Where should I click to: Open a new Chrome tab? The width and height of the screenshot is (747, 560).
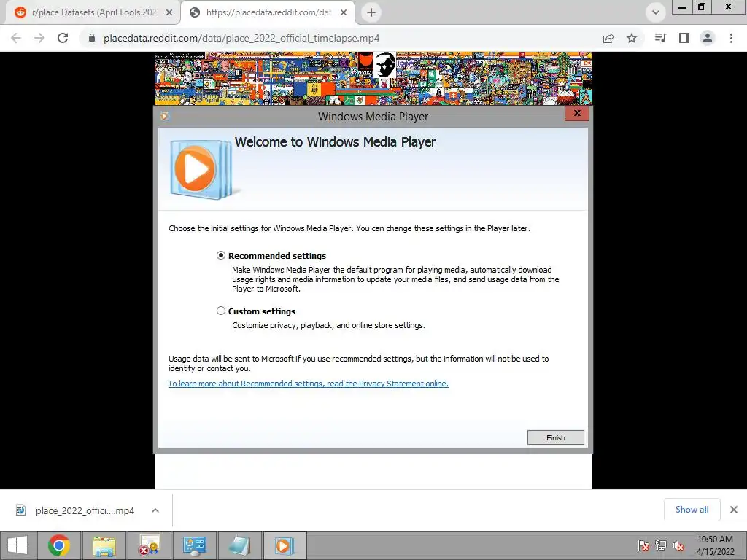(371, 12)
